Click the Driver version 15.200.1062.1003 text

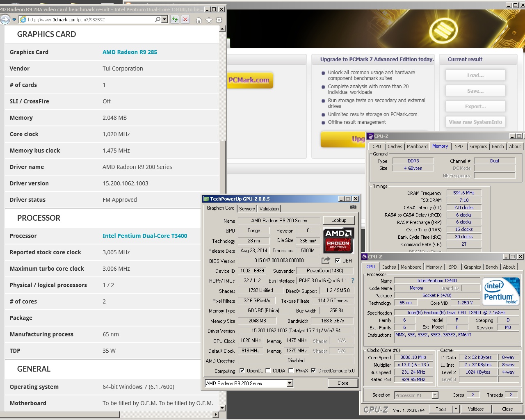tap(126, 183)
